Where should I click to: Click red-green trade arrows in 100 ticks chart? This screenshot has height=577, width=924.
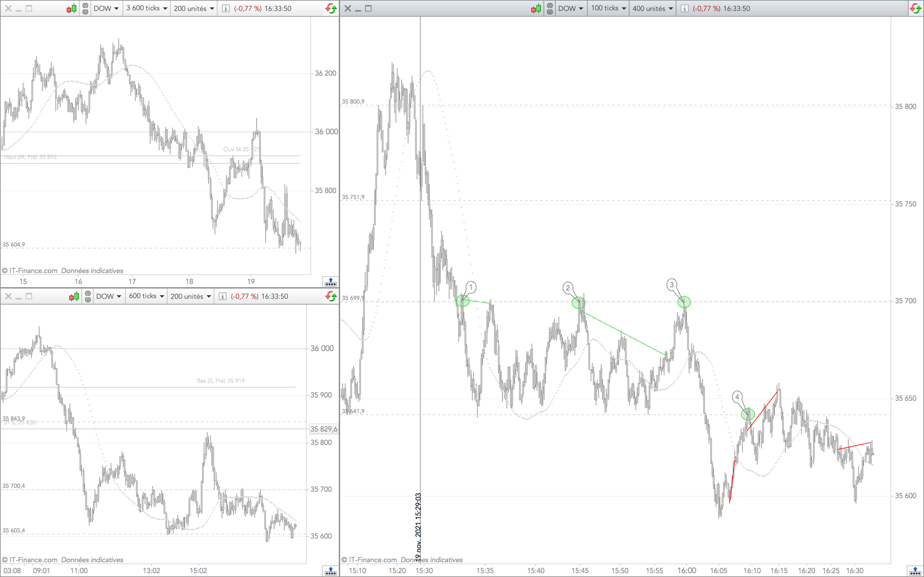(916, 8)
